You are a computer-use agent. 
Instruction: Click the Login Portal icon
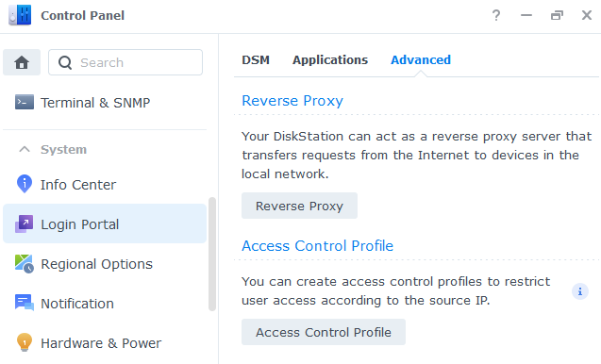pyautogui.click(x=24, y=223)
